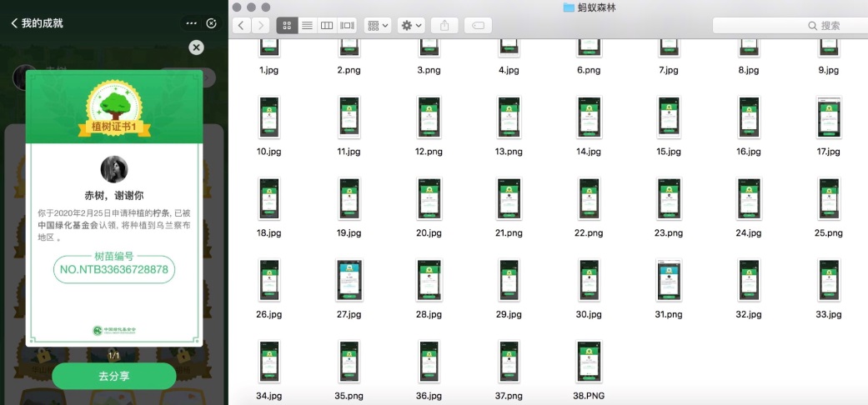868x405 pixels.
Task: Select the 22.png thumbnail
Action: (x=588, y=198)
